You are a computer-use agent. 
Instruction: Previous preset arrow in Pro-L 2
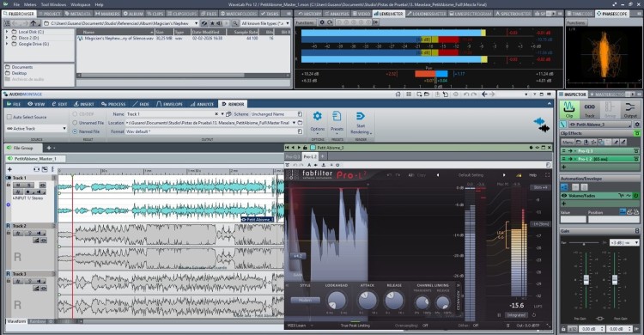click(x=438, y=175)
